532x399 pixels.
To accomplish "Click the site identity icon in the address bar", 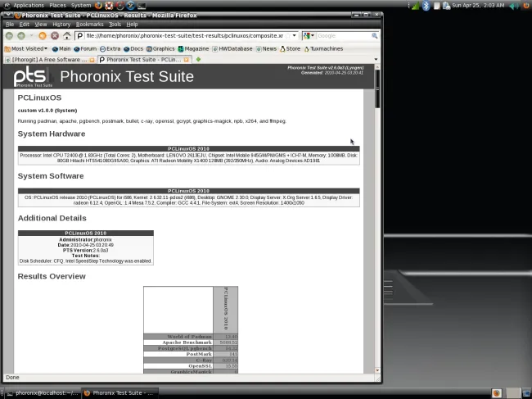I will click(x=79, y=36).
